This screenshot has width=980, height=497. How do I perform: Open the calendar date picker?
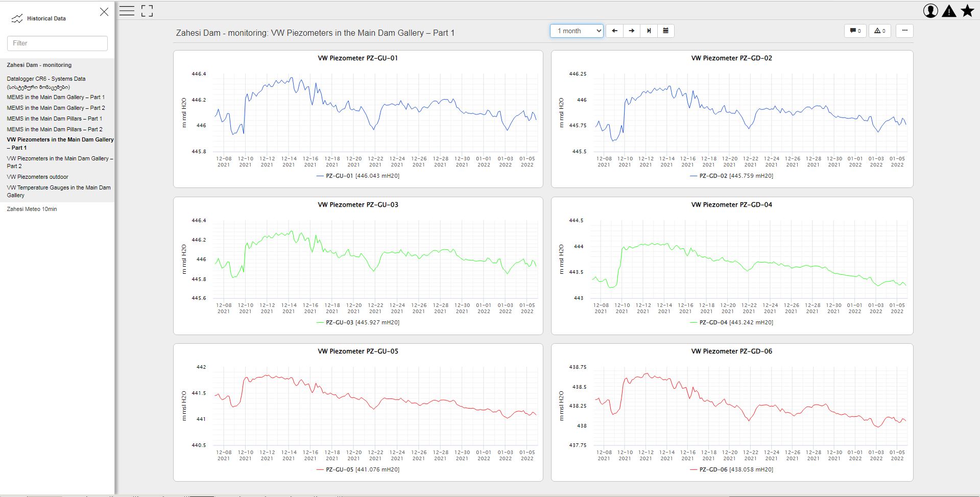(665, 31)
